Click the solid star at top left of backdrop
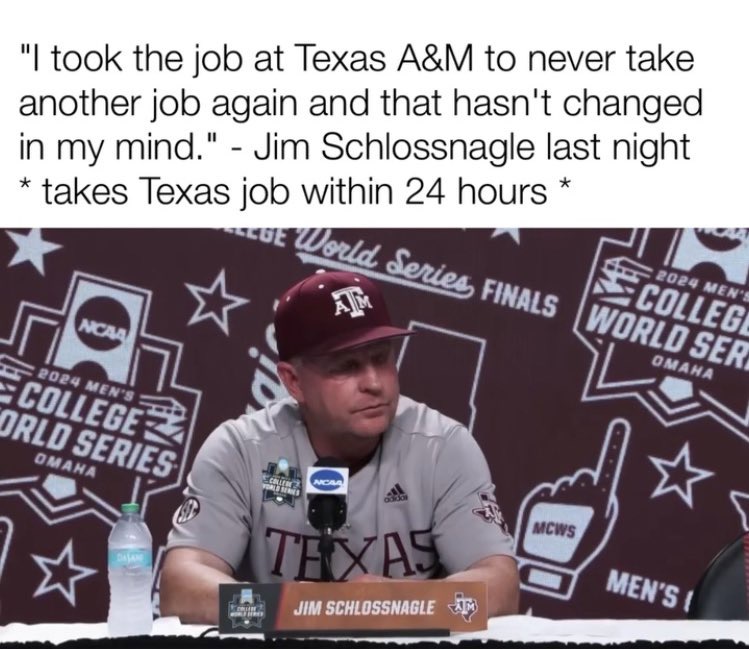The height and width of the screenshot is (649, 749). (33, 248)
